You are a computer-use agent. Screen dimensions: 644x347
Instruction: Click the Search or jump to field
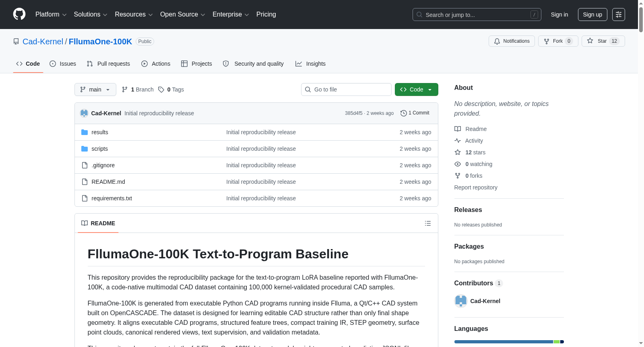tap(477, 15)
